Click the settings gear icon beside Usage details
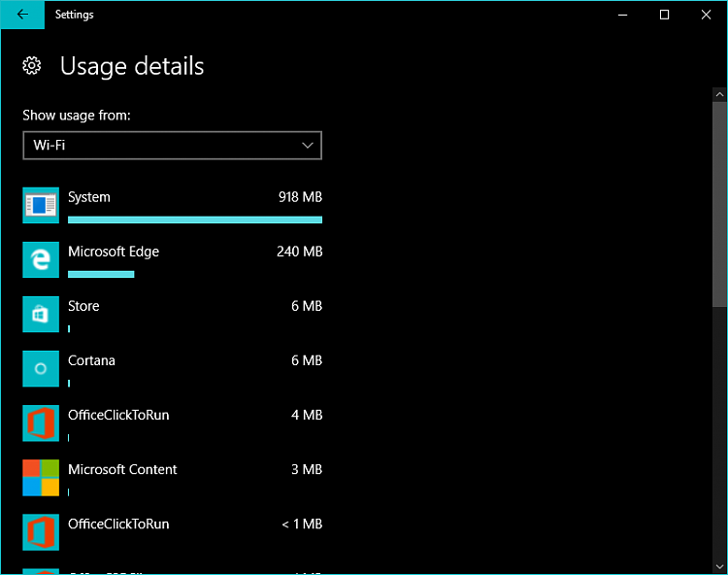 click(32, 66)
